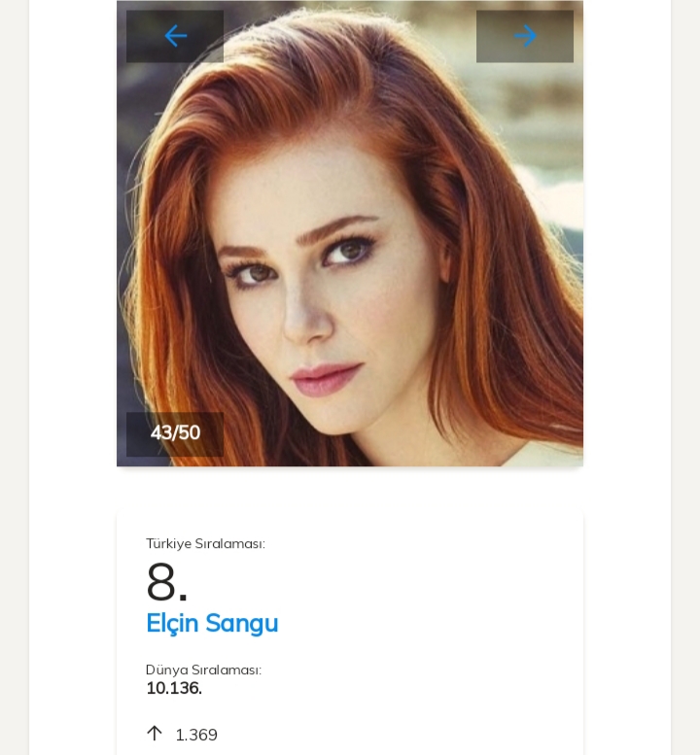This screenshot has width=700, height=755.
Task: Click the white area left of the photo
Action: (73, 243)
